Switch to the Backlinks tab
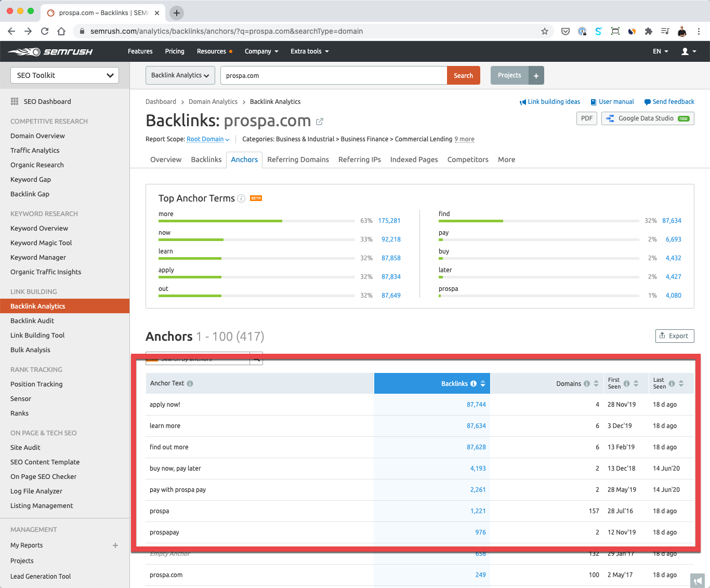The image size is (710, 588). [x=206, y=159]
